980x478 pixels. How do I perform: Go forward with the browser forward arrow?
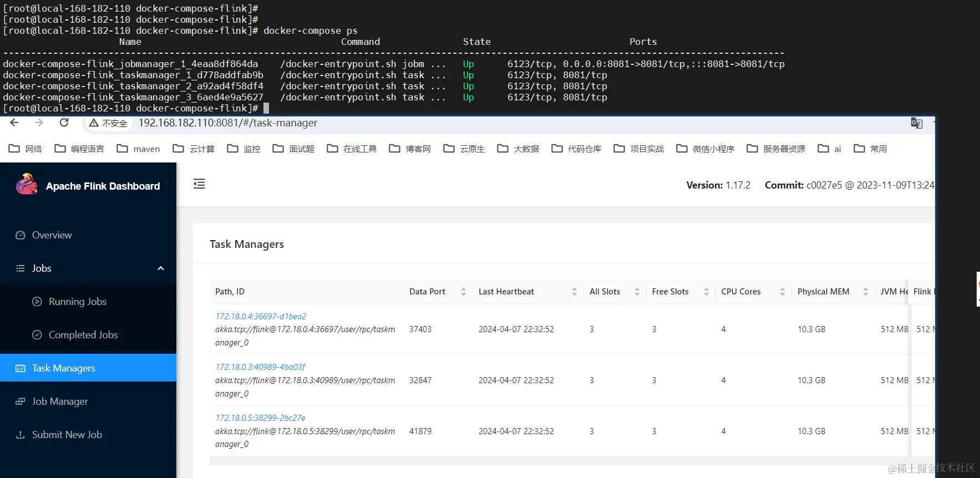[39, 123]
